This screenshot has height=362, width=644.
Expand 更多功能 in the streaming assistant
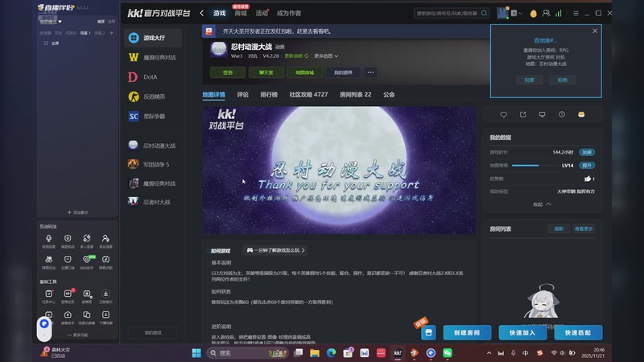coord(77,335)
